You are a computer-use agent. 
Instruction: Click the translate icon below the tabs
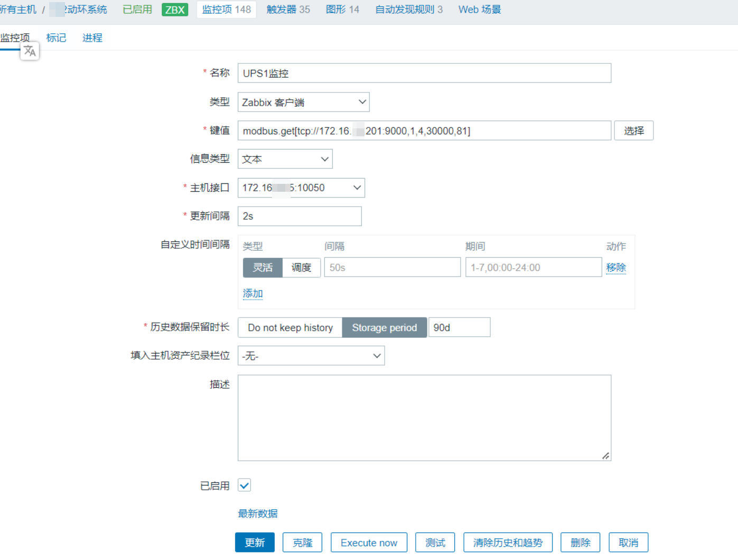coord(30,51)
